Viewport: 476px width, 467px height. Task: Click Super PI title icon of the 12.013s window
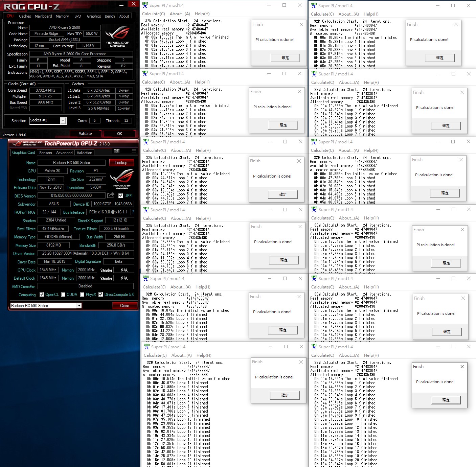(314, 278)
